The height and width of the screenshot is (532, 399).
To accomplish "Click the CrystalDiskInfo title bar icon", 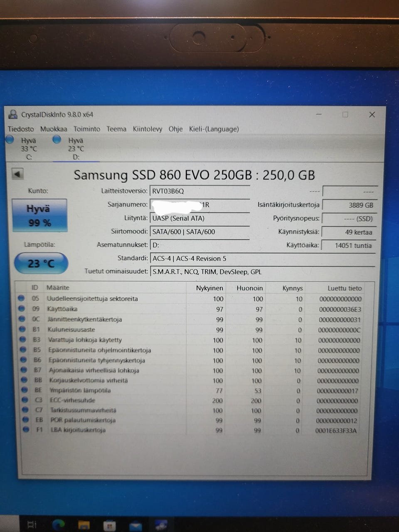I will point(13,114).
